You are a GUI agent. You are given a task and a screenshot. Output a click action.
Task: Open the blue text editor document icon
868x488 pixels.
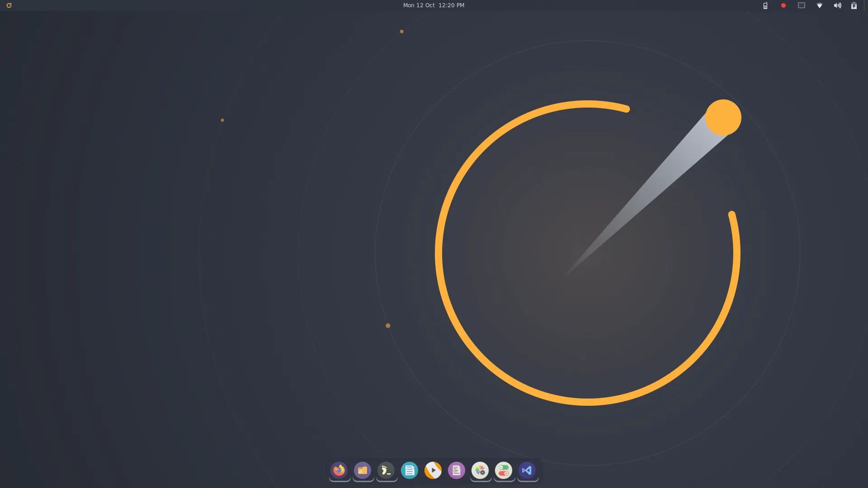pos(410,470)
